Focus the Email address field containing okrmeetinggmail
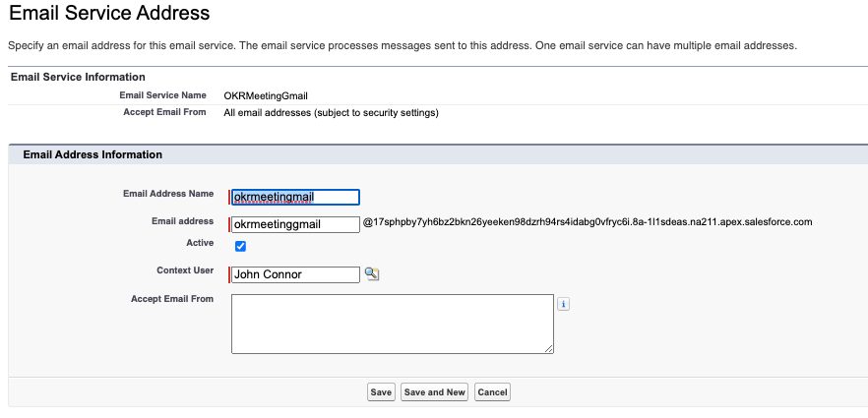 (x=295, y=224)
